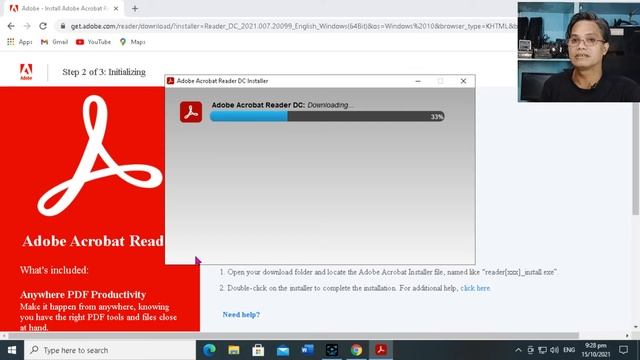Open Gmail bookmark
640x360 pixels.
pyautogui.click(x=54, y=42)
